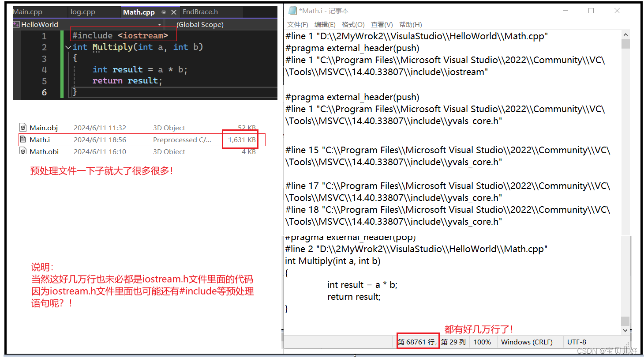
Task: Click the '#line 2' Math.cpp line in Notepad
Action: coord(416,249)
